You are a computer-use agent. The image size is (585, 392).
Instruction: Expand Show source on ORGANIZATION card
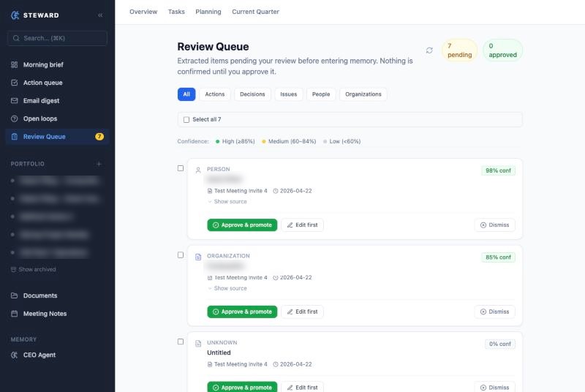click(227, 288)
